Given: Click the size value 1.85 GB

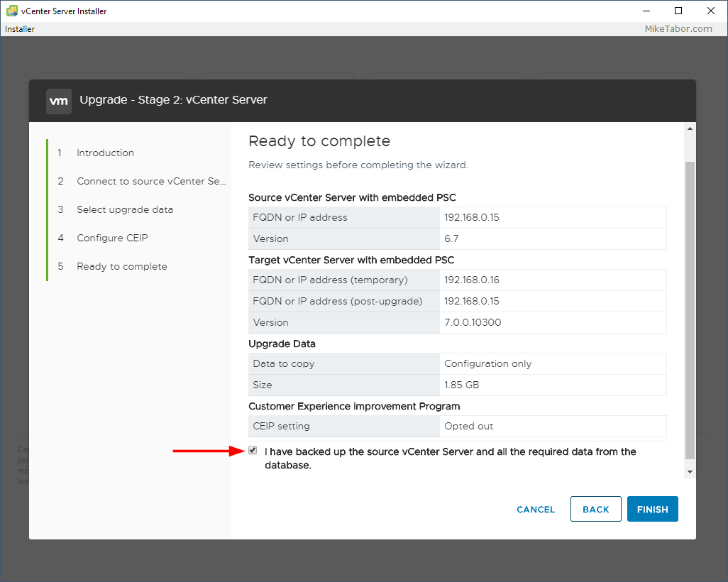Looking at the screenshot, I should pyautogui.click(x=461, y=385).
